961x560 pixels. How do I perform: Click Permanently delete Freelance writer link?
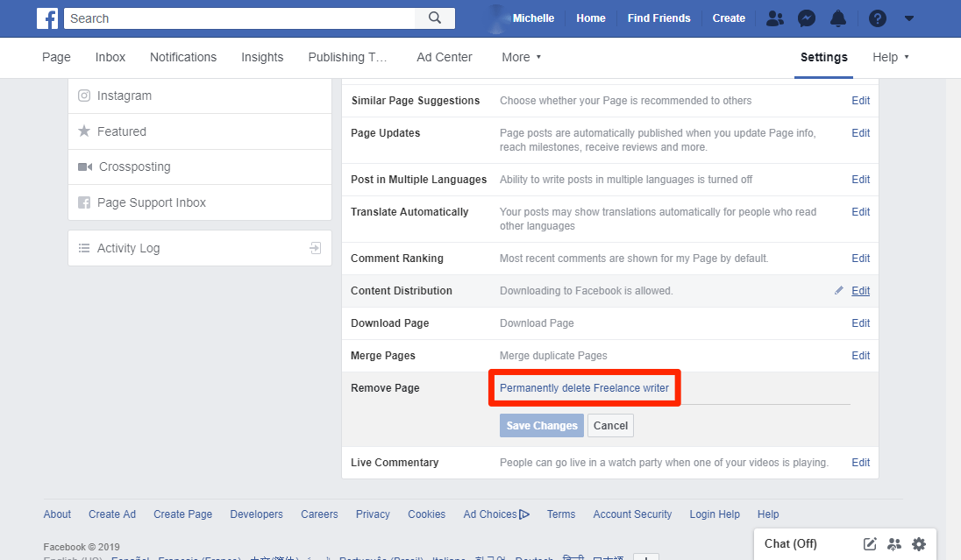(x=584, y=388)
